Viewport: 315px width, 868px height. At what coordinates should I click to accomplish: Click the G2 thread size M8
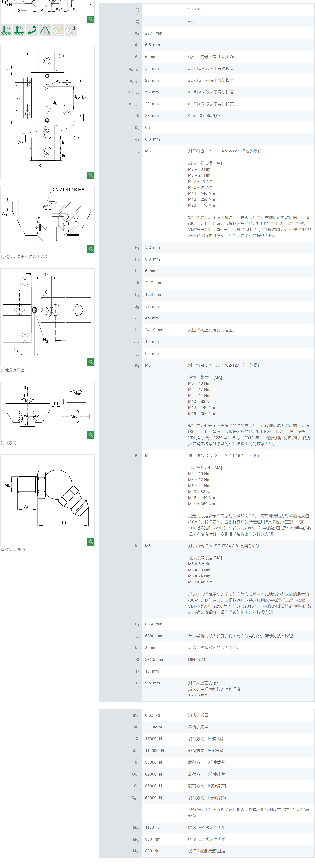click(x=148, y=151)
